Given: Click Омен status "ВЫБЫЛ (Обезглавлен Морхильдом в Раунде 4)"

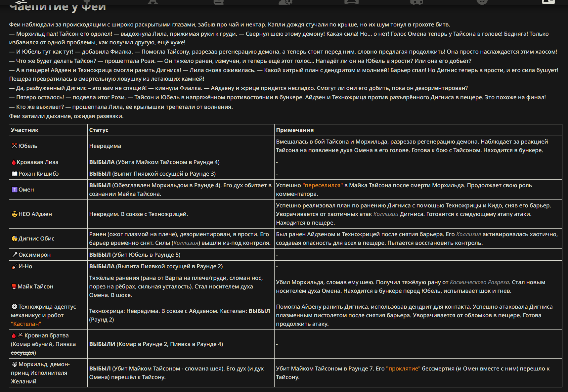Looking at the screenshot, I should tap(180, 190).
